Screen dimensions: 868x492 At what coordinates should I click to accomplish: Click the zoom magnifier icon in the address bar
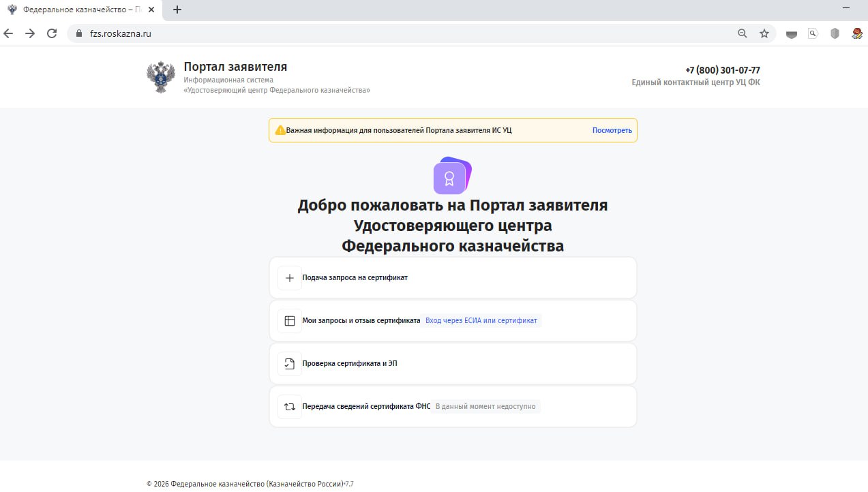(x=743, y=33)
